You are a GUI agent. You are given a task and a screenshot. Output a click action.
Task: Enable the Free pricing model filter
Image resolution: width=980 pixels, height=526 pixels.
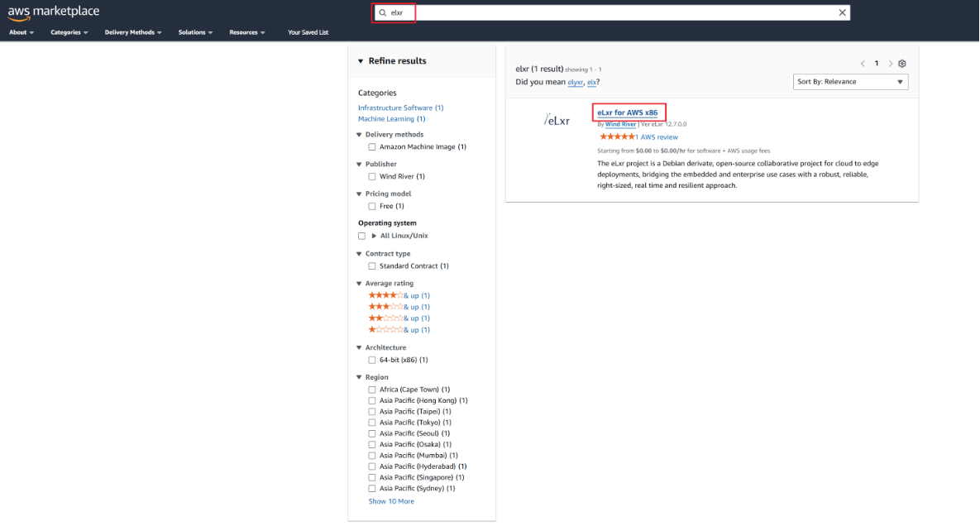coord(372,206)
